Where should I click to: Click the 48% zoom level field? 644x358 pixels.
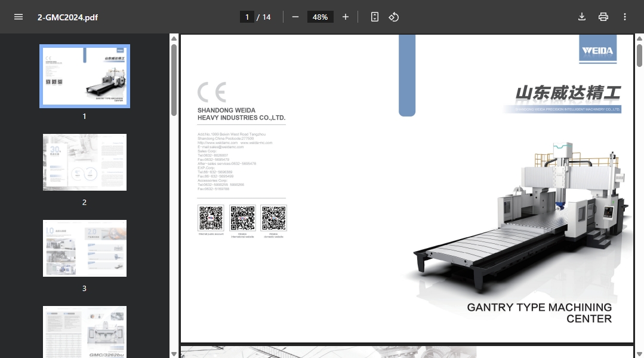click(x=320, y=17)
